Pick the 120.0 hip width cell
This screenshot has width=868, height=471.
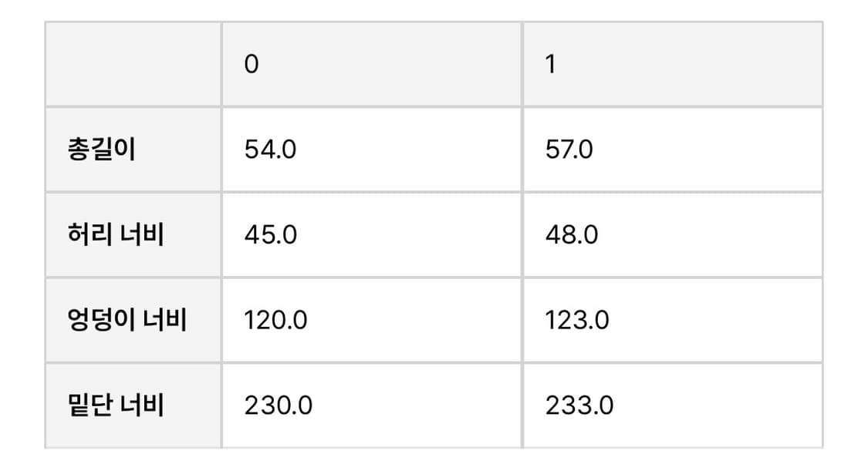click(x=275, y=319)
